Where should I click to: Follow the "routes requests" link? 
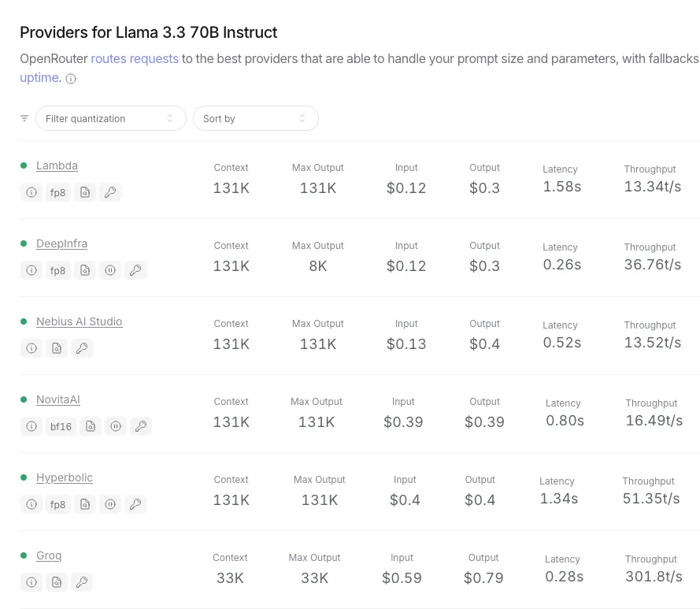pos(135,58)
